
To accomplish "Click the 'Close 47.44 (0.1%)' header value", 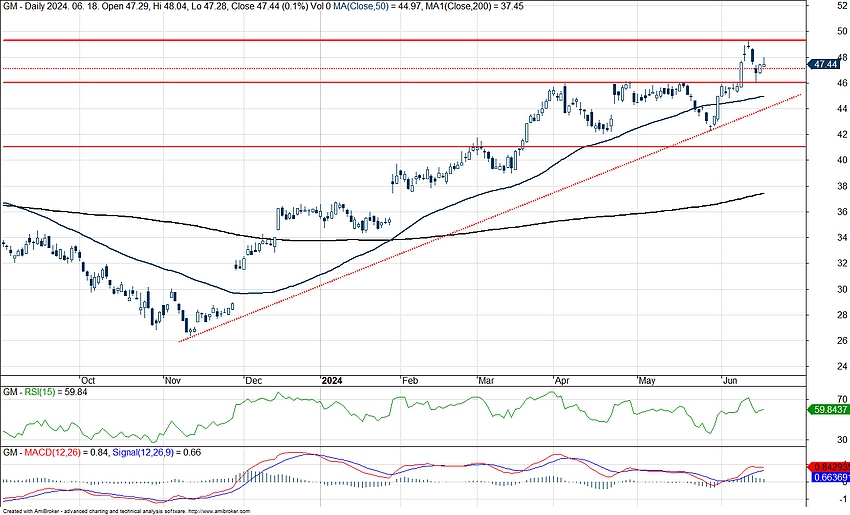I will pyautogui.click(x=272, y=6).
